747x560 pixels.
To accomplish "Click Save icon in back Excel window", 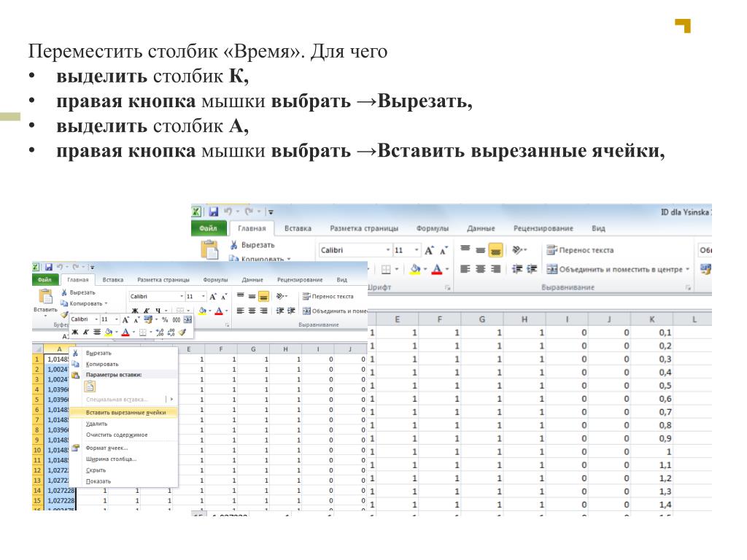I will (214, 211).
